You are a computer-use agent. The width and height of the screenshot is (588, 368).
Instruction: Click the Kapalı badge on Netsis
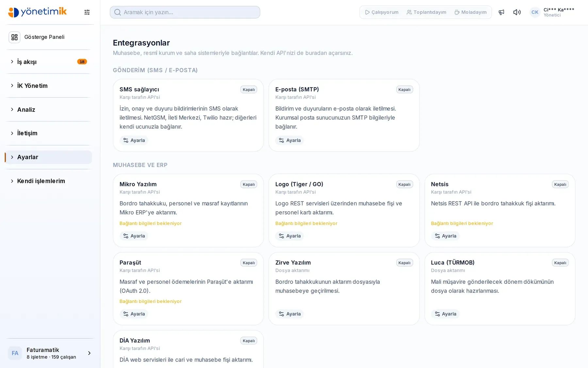560,184
